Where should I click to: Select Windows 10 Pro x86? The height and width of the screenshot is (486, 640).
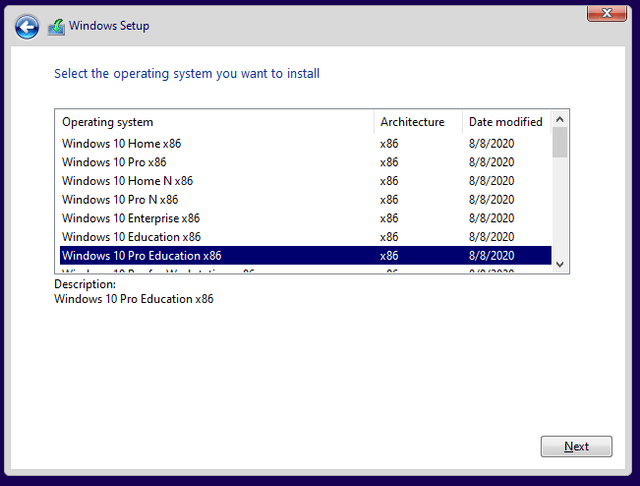(x=305, y=162)
